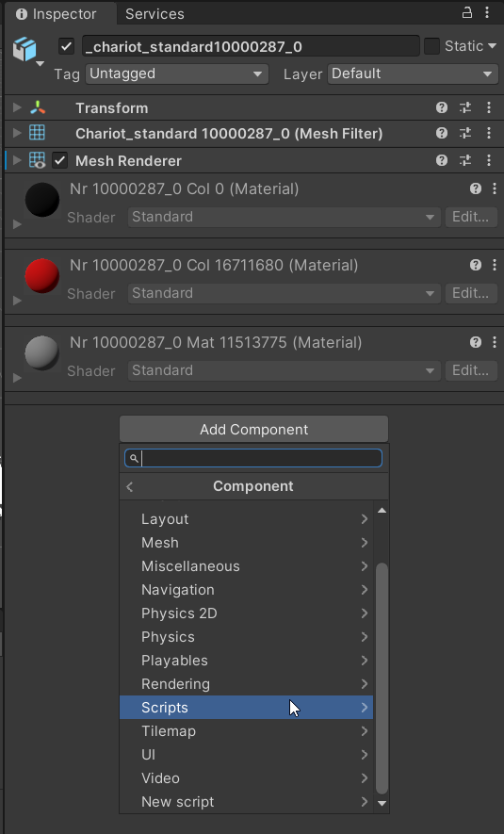Enable the Static checkbox

pos(431,46)
